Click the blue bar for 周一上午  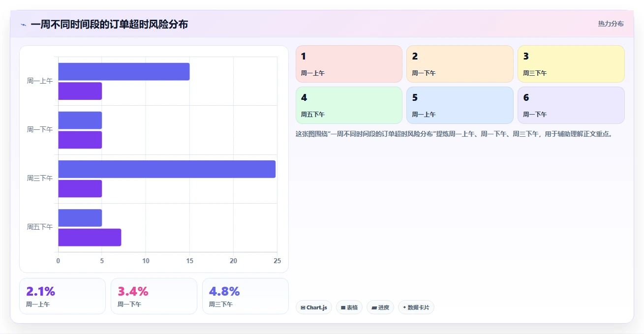pyautogui.click(x=124, y=72)
